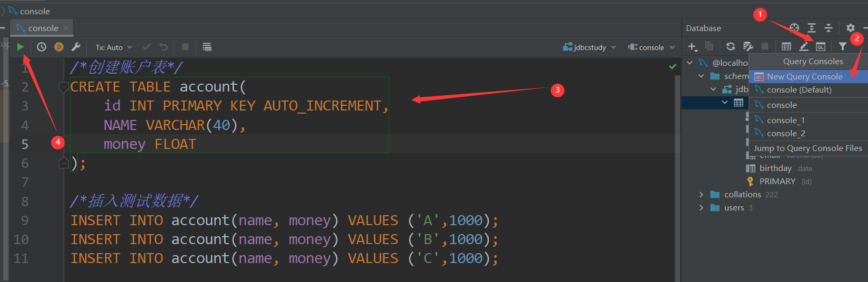
Task: Choose console entry in Query Consoles popup
Action: 808,105
